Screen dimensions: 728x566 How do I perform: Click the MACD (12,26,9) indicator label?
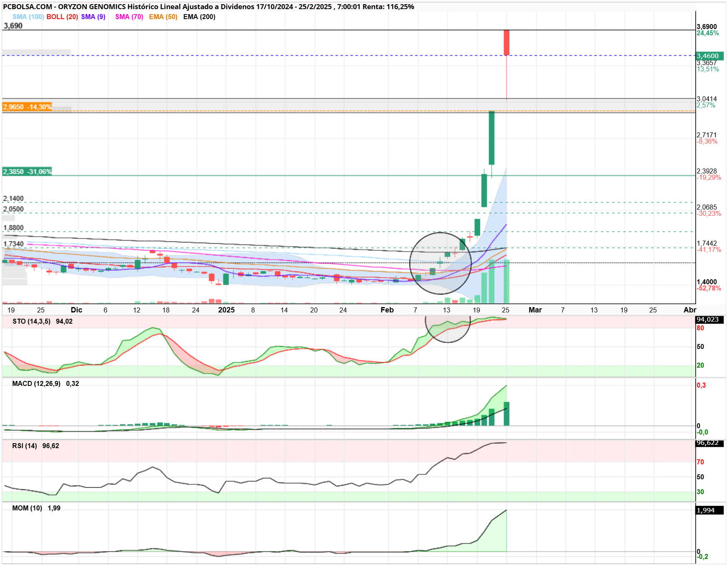(x=37, y=384)
